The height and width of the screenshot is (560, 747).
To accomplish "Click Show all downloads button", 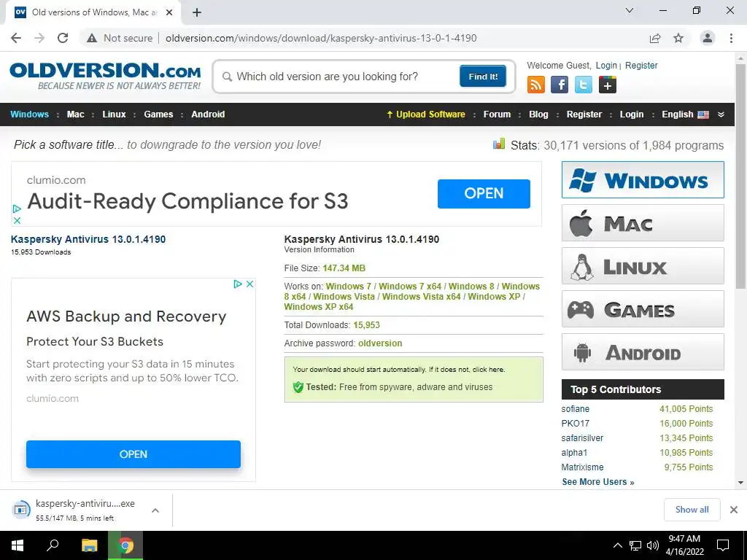I will point(692,510).
